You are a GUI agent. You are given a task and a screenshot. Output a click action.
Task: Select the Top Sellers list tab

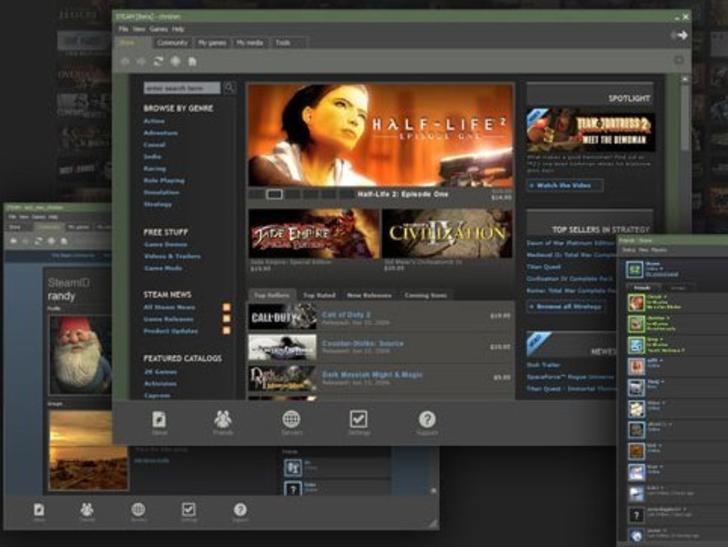pyautogui.click(x=272, y=295)
